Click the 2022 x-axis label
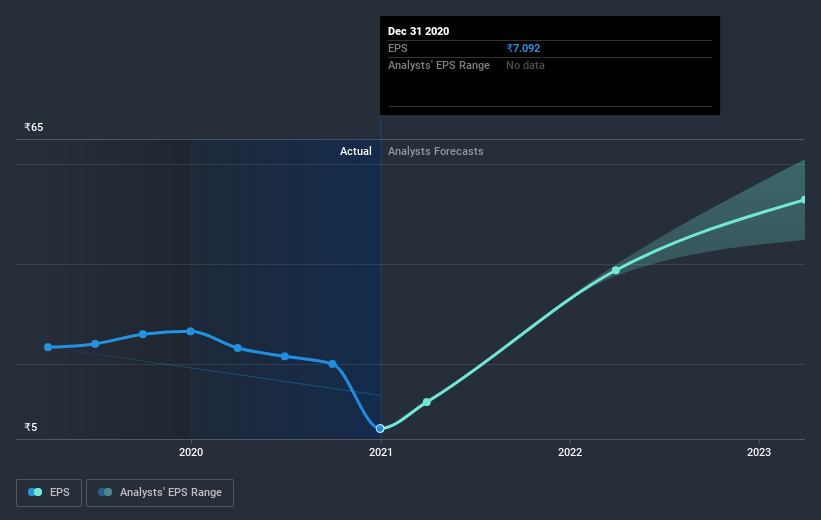Image resolution: width=821 pixels, height=520 pixels. pyautogui.click(x=570, y=452)
